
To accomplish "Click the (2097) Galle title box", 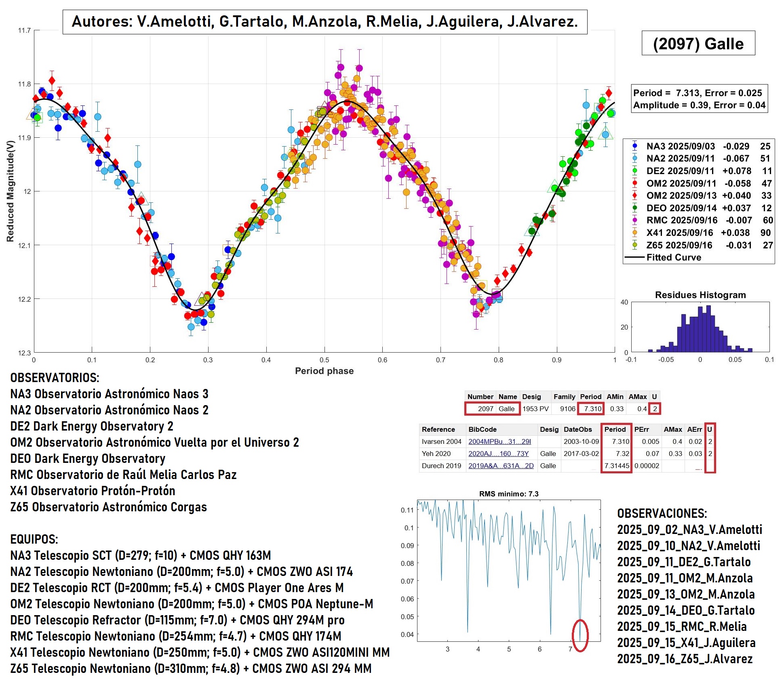I will 698,43.
